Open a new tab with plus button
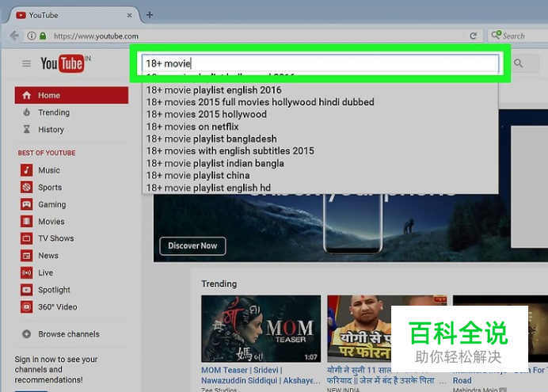The height and width of the screenshot is (392, 548). coord(150,15)
